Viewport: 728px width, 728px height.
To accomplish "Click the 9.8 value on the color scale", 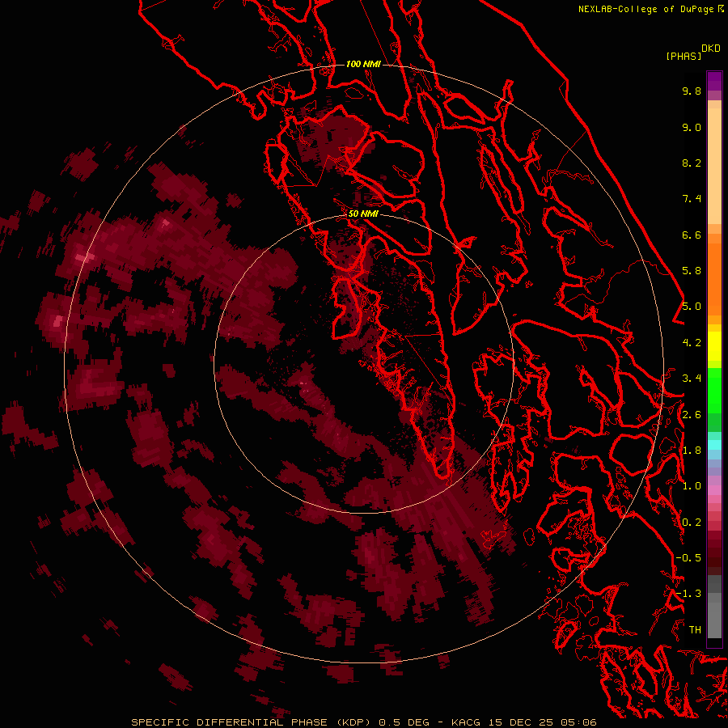I will tap(692, 91).
